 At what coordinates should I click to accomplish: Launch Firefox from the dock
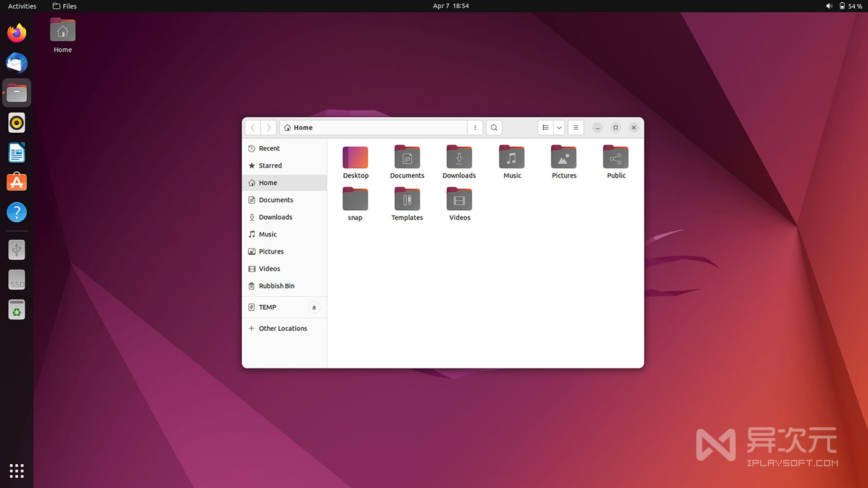click(x=16, y=33)
